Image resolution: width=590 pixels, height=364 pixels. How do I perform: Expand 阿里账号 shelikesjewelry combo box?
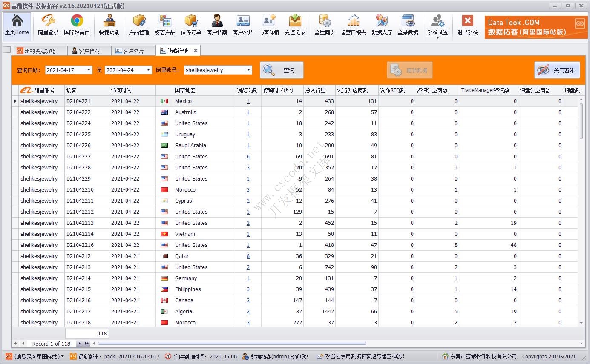(249, 70)
